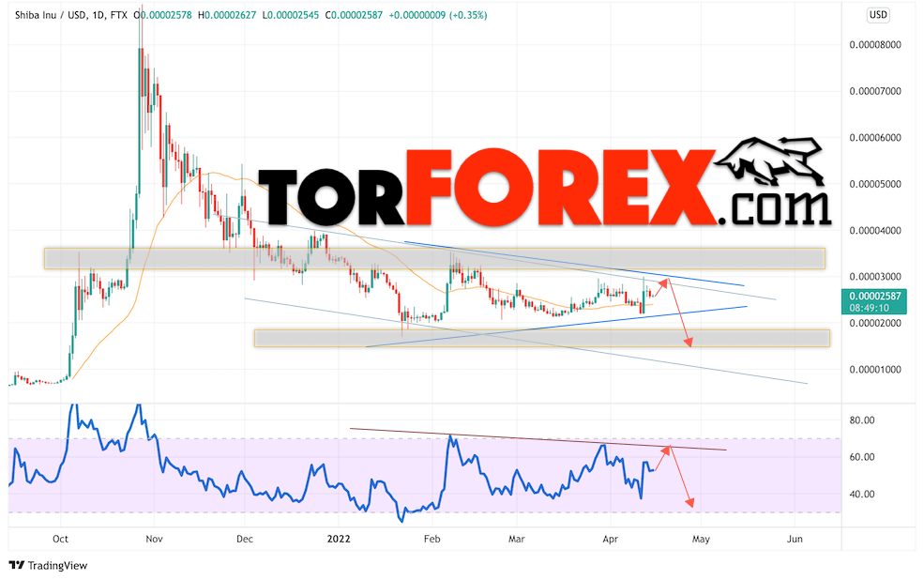
Task: Click the May date axis label
Action: (701, 539)
